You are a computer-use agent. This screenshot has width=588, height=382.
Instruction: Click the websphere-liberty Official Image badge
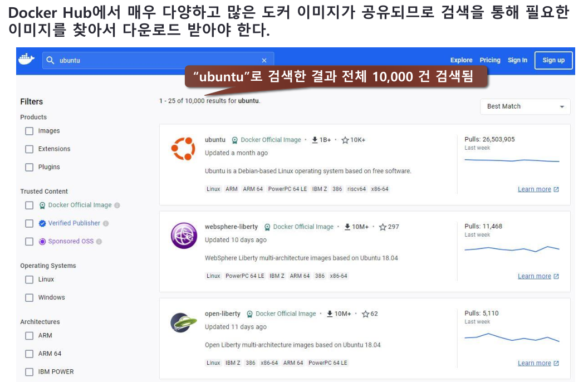299,227
